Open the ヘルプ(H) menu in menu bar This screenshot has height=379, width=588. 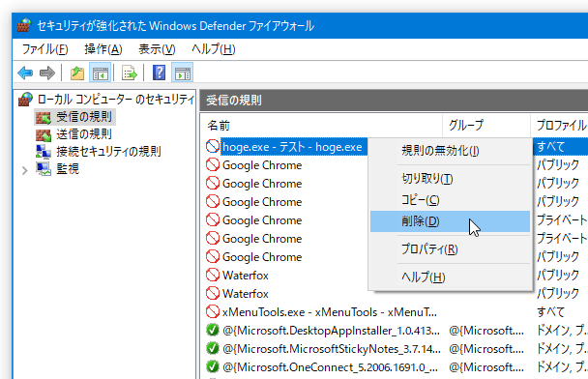(x=214, y=49)
